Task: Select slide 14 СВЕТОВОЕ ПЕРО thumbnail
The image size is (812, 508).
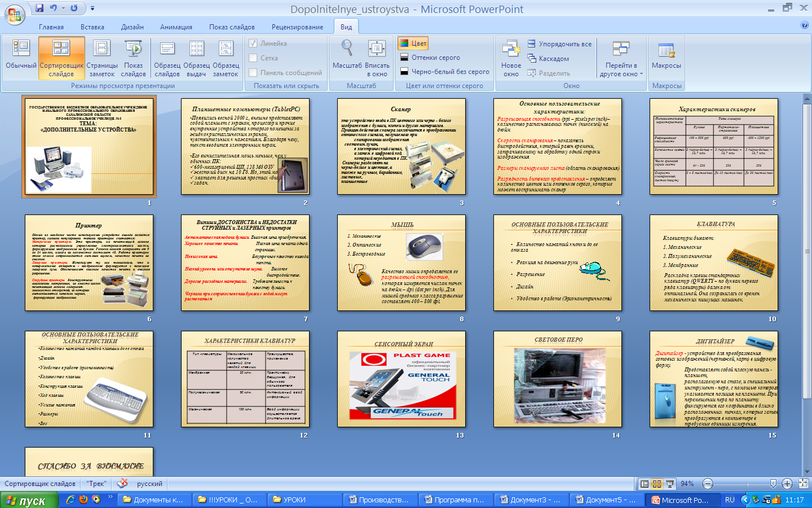Action: tap(558, 379)
